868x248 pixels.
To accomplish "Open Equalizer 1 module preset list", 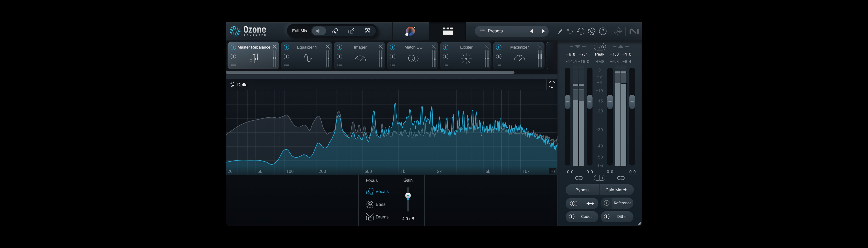I will [x=286, y=64].
